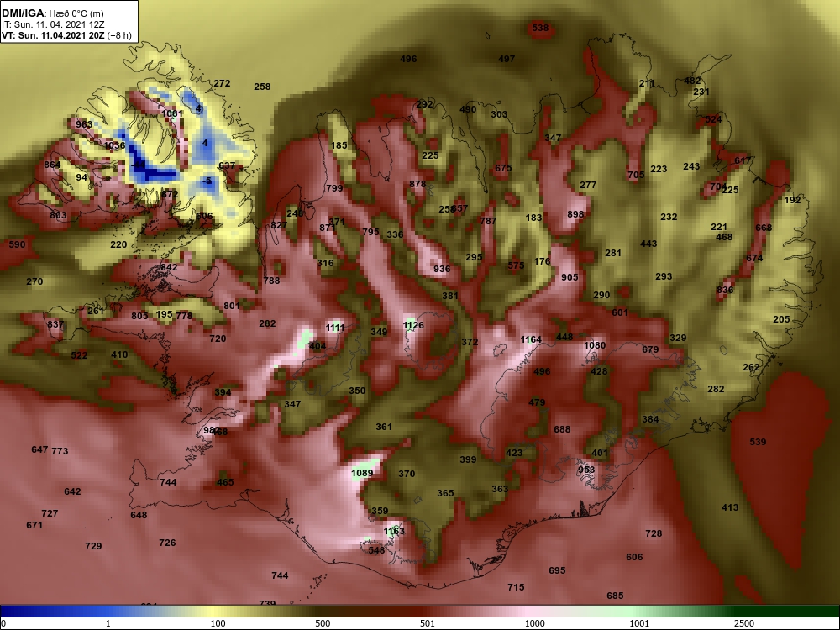The width and height of the screenshot is (840, 630).
Task: Click the value 185 in north Iceland
Action: tap(339, 145)
